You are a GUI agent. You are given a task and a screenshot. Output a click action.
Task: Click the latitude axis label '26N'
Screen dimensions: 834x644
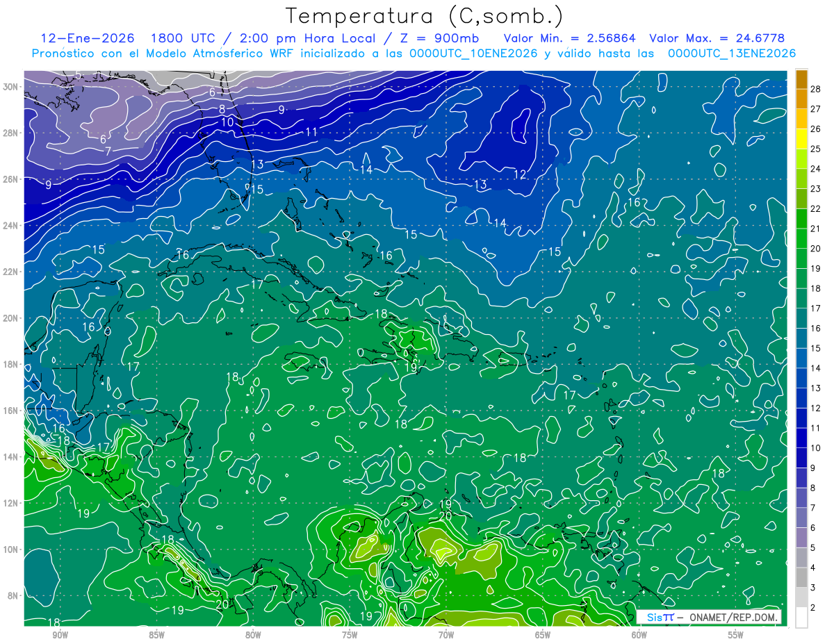point(12,179)
